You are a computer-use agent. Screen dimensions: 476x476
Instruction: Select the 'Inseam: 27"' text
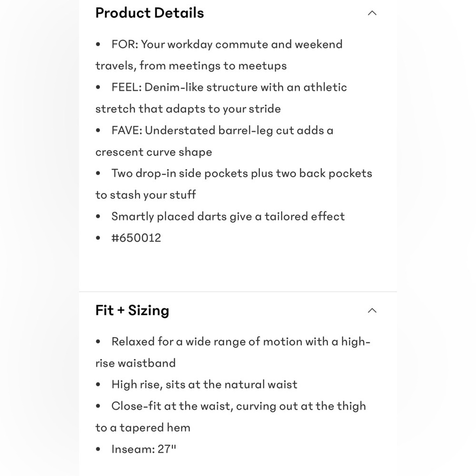[x=144, y=449]
